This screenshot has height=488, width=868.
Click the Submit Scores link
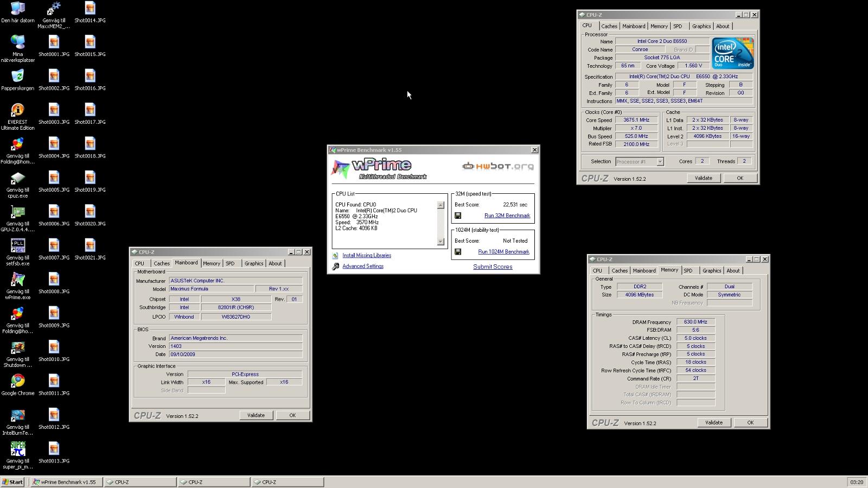493,267
